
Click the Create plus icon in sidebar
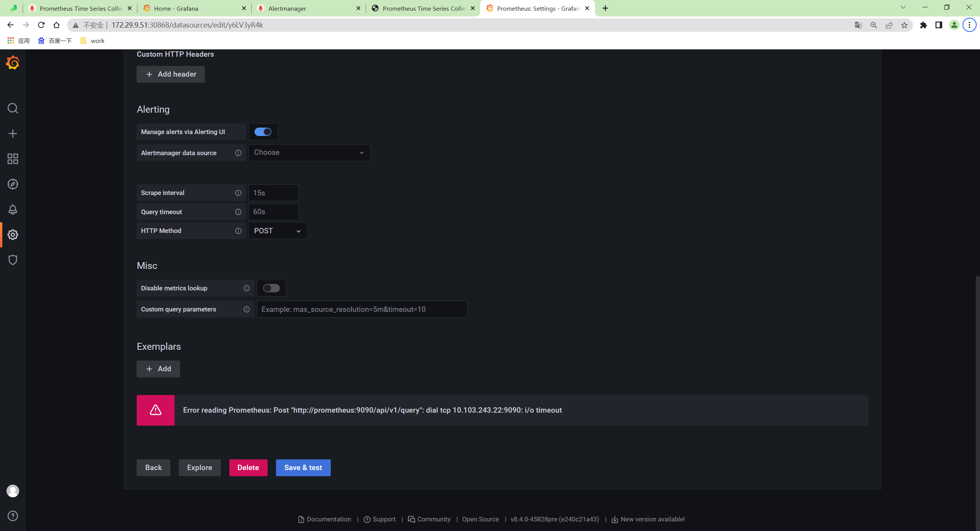13,134
